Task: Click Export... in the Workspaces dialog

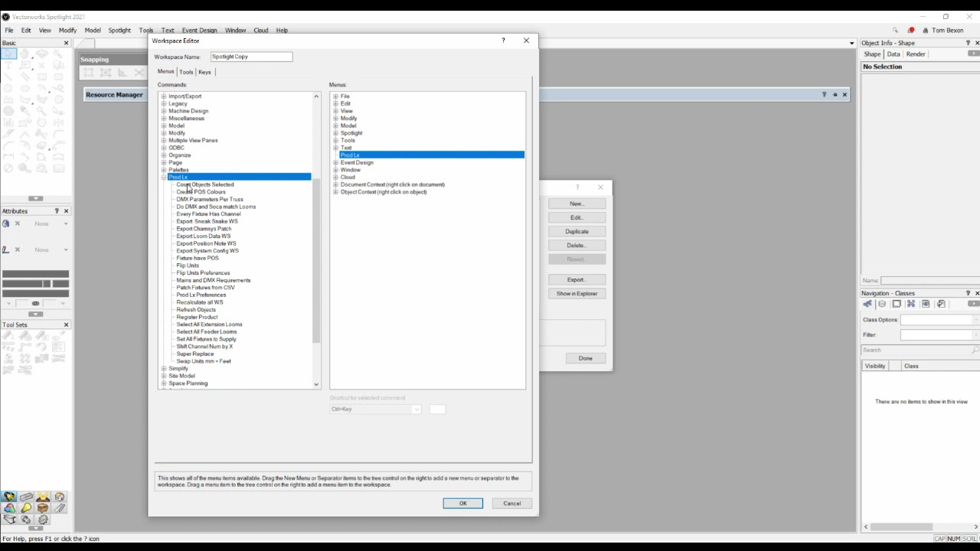Action: 577,279
